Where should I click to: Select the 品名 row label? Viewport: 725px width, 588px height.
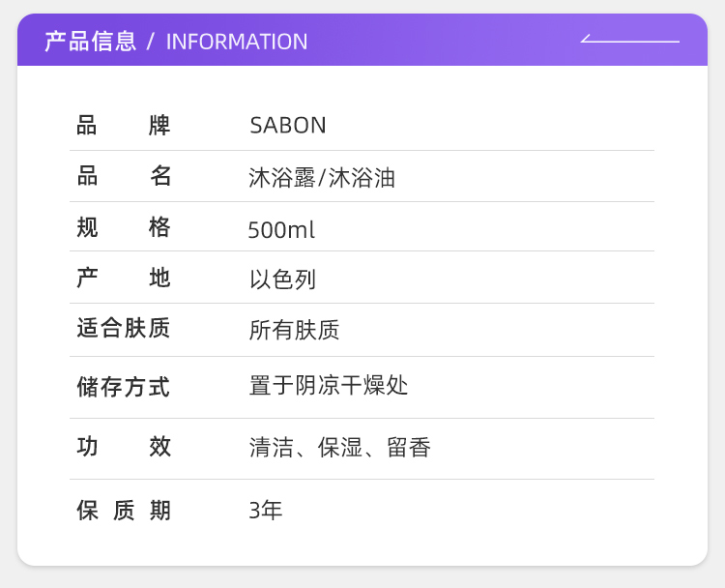pos(124,177)
